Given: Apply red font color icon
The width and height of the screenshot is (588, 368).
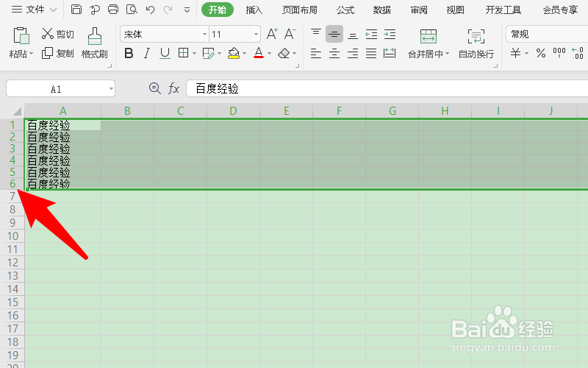Looking at the screenshot, I should [x=259, y=53].
